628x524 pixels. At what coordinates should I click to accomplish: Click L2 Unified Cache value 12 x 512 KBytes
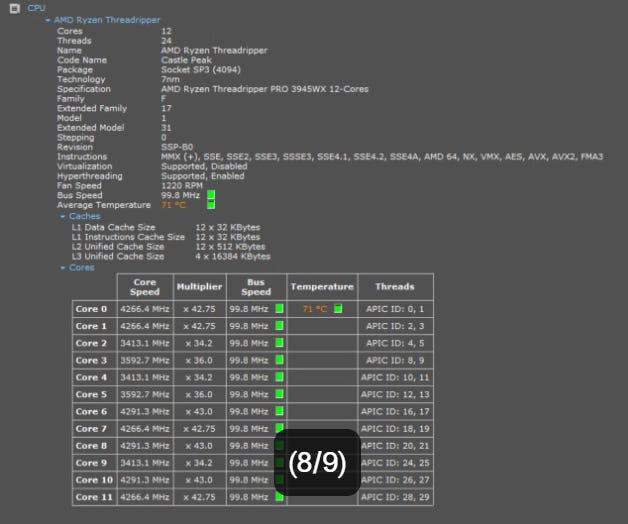coord(230,247)
